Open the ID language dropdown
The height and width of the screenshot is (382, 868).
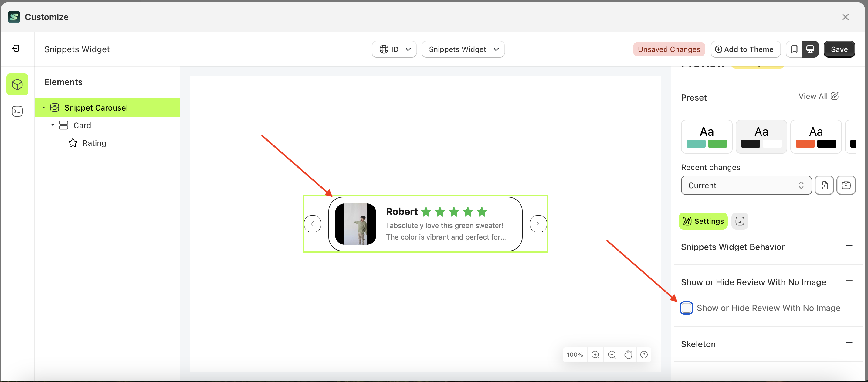(x=394, y=49)
